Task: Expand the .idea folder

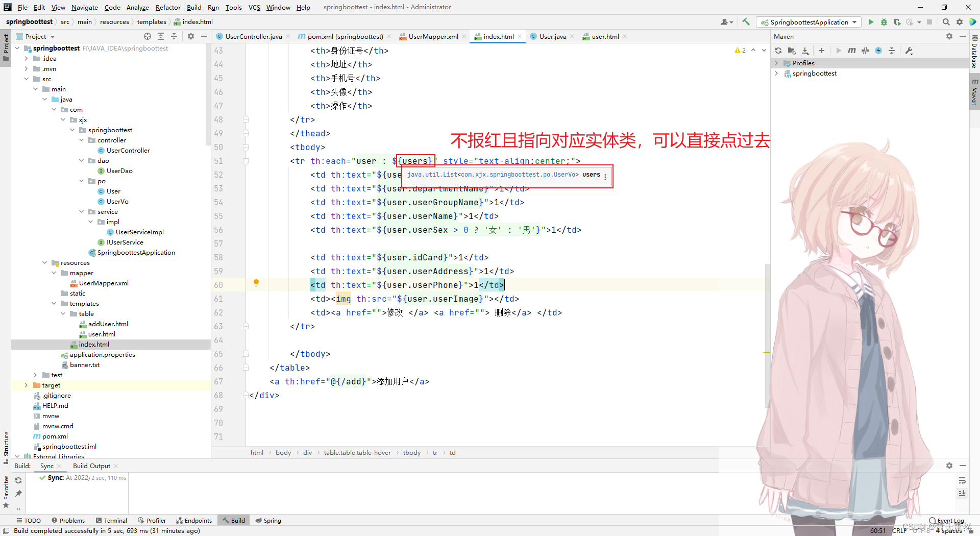Action: click(x=26, y=59)
